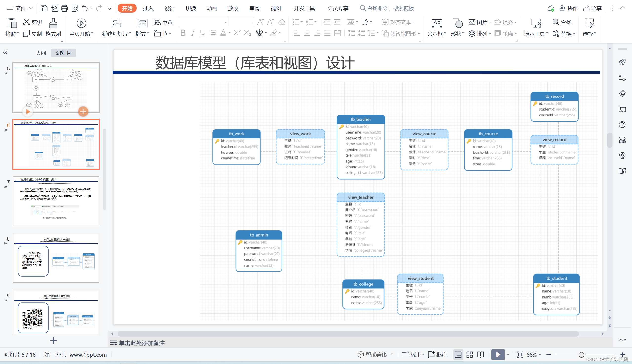632x364 pixels.
Task: Toggle Underline formatting button
Action: point(203,33)
